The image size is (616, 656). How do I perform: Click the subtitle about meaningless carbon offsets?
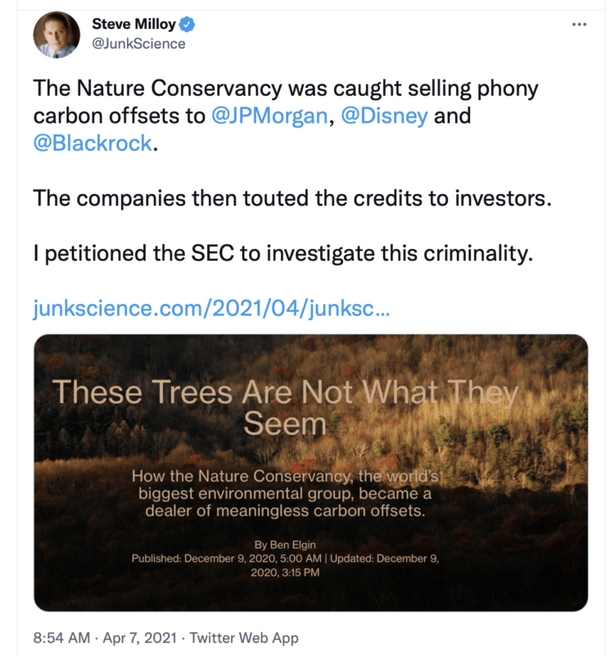point(285,494)
